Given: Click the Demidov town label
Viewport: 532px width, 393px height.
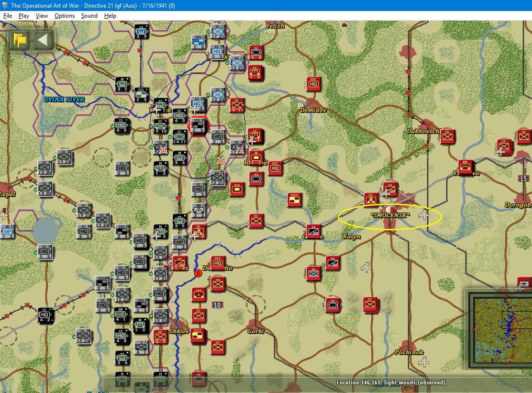Looking at the screenshot, I should [x=313, y=110].
